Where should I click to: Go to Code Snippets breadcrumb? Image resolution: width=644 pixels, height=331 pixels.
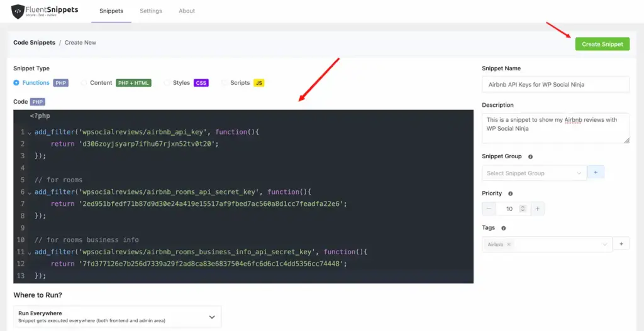(34, 42)
